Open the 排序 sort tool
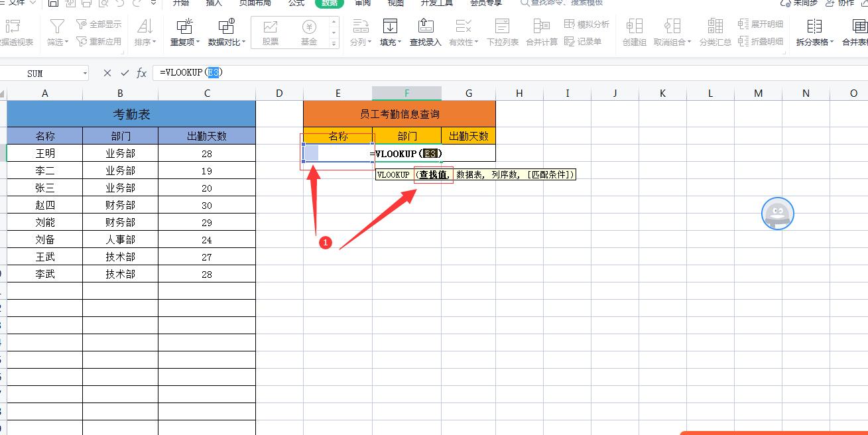 [x=145, y=32]
